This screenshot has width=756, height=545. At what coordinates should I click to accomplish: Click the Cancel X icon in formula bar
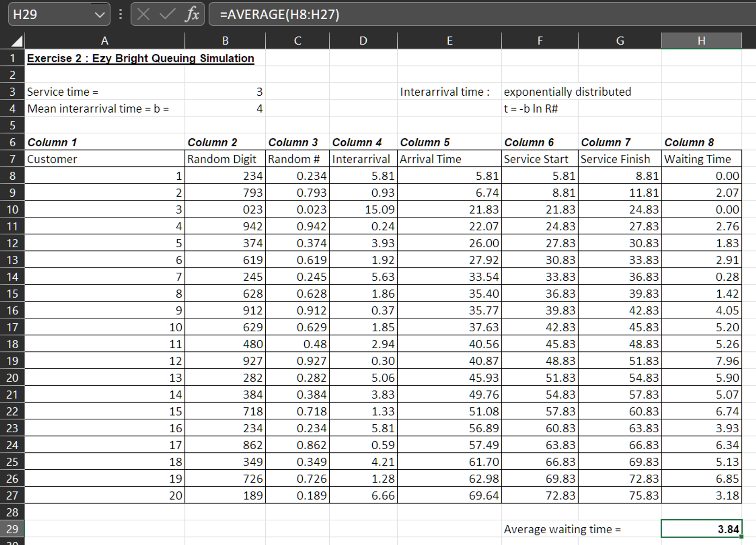[143, 14]
